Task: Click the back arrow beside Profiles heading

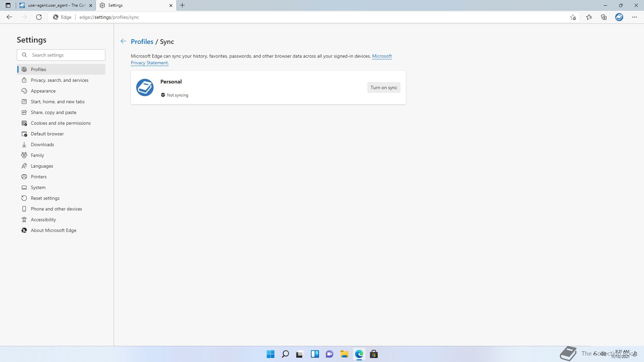Action: (x=123, y=41)
